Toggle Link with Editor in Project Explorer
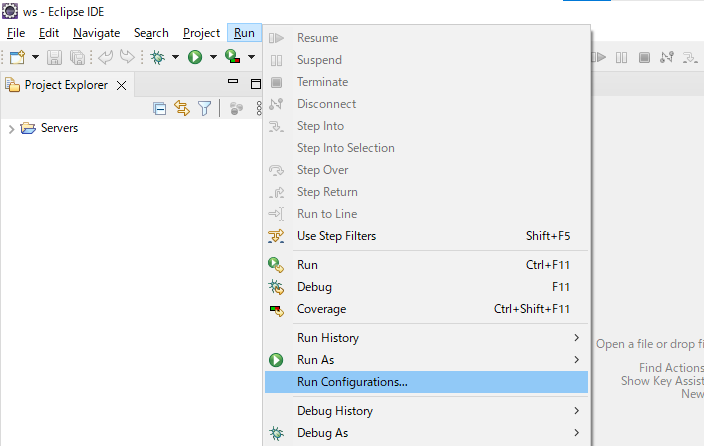 (182, 108)
